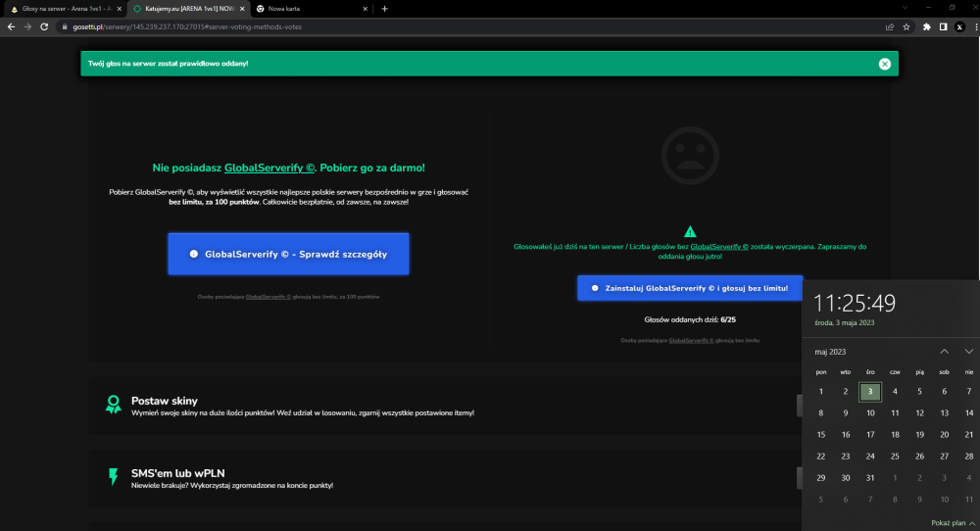The width and height of the screenshot is (980, 531).
Task: Go to next month in calendar
Action: pyautogui.click(x=969, y=352)
